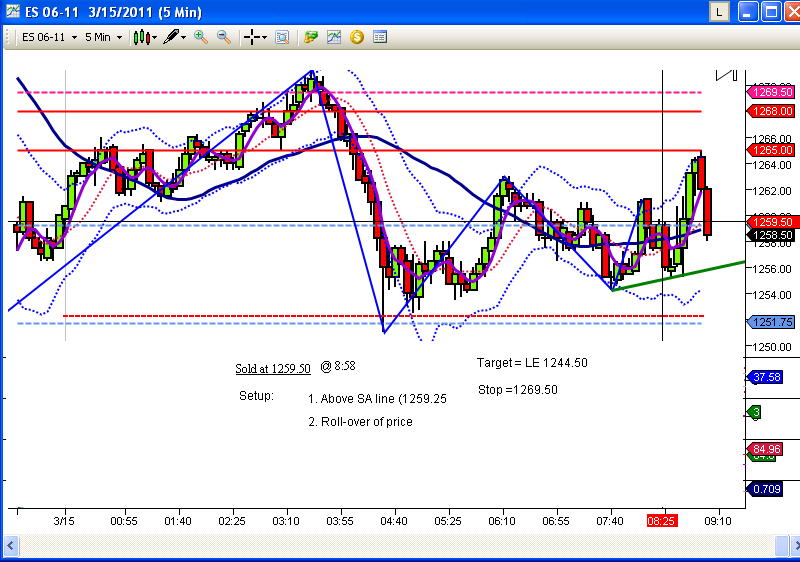The width and height of the screenshot is (800, 562).
Task: Click the highlighted 08:25 time label
Action: coord(662,521)
